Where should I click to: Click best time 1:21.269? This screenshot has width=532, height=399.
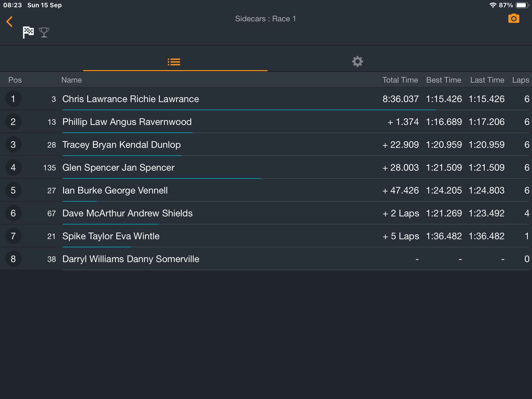(x=444, y=213)
